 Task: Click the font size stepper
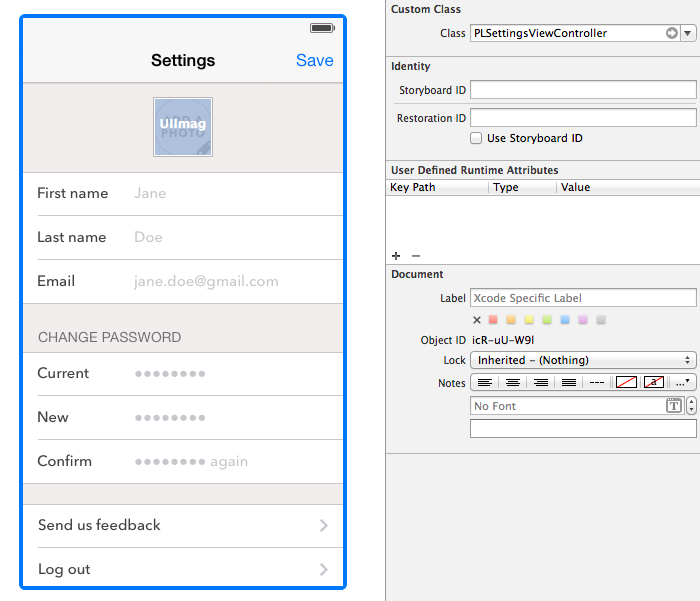pyautogui.click(x=691, y=406)
